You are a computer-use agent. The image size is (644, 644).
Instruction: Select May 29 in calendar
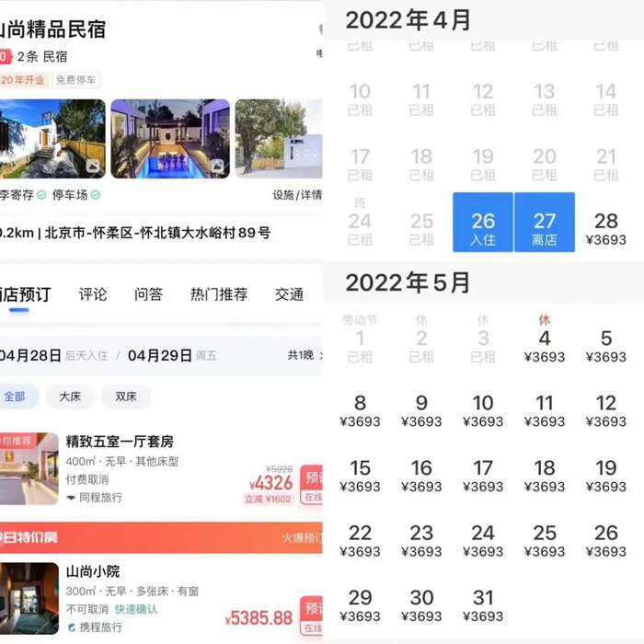click(x=361, y=605)
